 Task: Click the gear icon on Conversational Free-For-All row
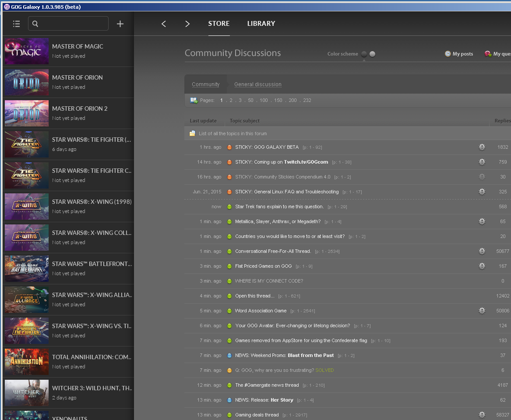pos(482,252)
